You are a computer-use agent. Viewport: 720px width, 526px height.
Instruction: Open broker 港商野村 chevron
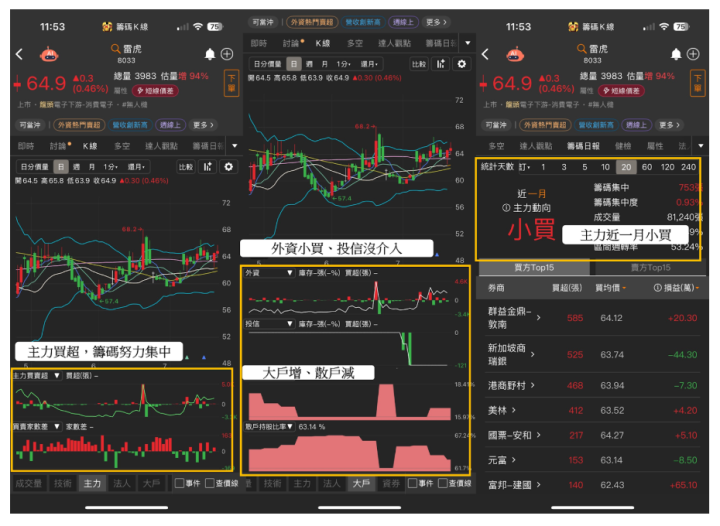point(533,386)
